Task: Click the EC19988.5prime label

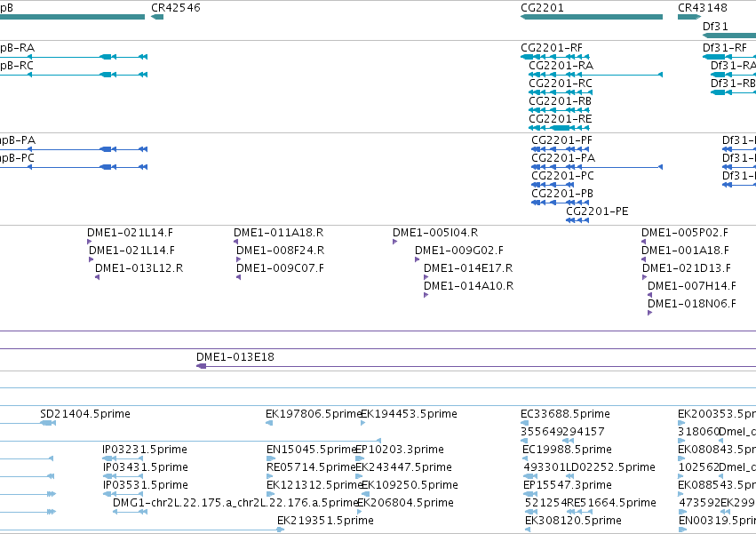Action: [567, 450]
